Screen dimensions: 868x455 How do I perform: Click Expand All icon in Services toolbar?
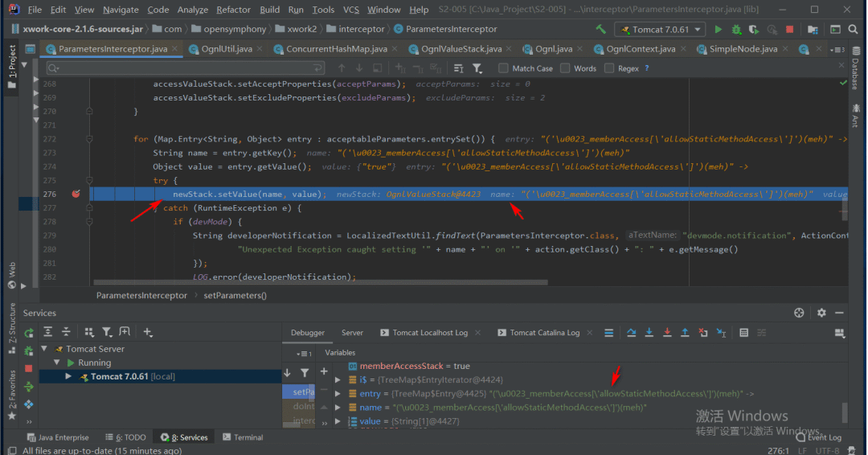[48, 332]
